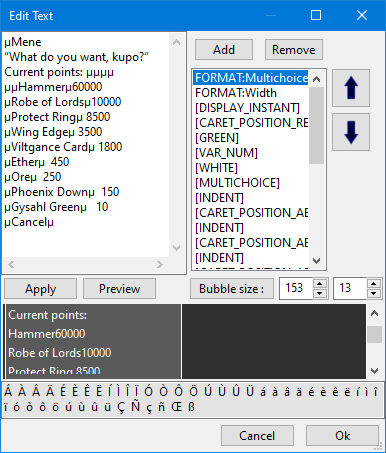
Task: Click the "What do you want, kupo?" line
Action: pyautogui.click(x=76, y=57)
